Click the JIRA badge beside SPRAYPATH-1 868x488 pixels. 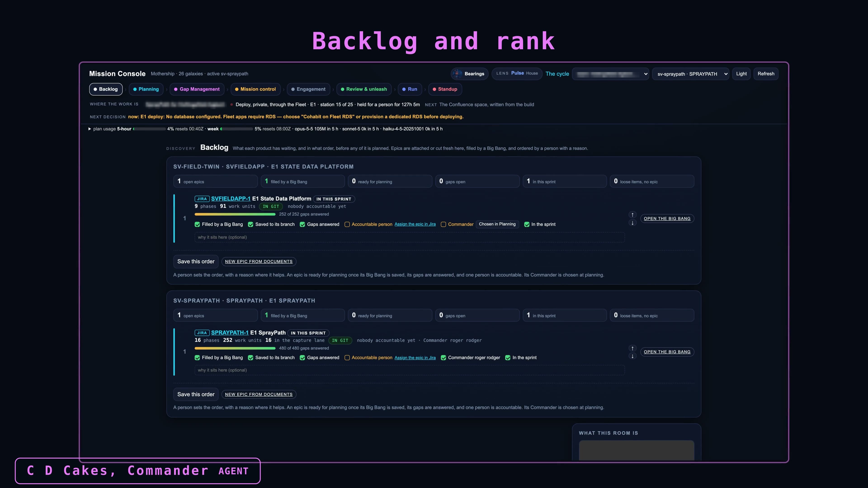pyautogui.click(x=202, y=333)
